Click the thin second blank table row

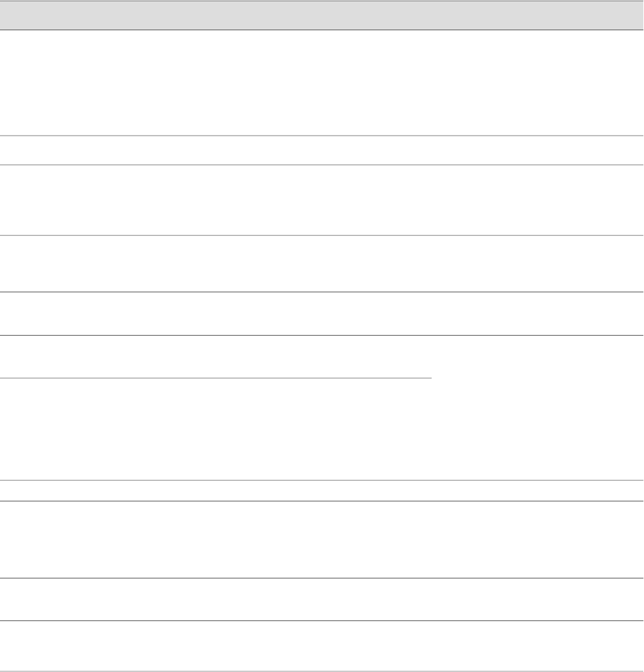tap(322, 150)
